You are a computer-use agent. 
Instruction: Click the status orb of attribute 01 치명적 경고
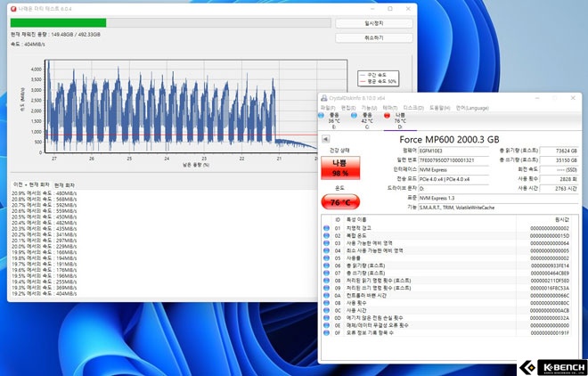(x=326, y=228)
